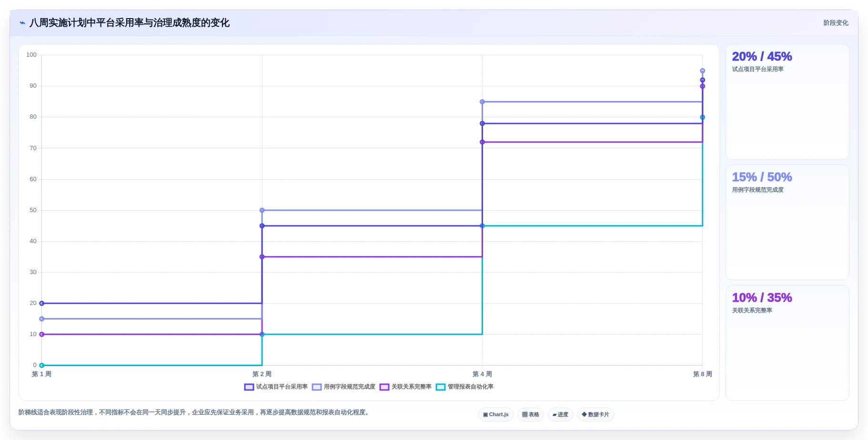Click the Chart.js tag
Screen dimensions: 868x440
(496, 415)
